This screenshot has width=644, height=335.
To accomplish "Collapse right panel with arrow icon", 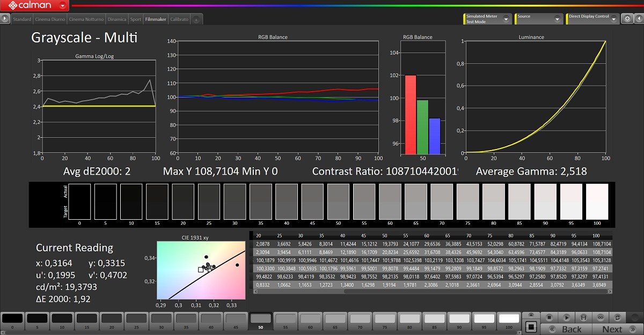I will coord(639,19).
